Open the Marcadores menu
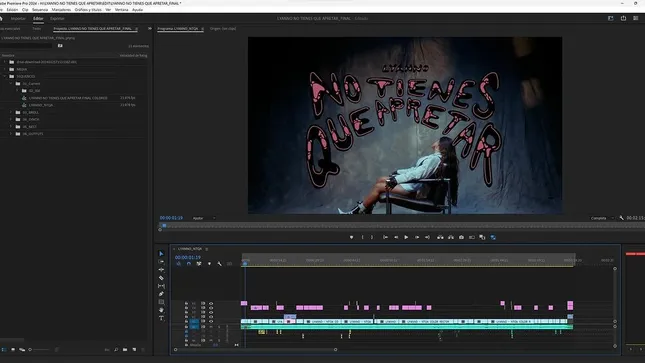This screenshot has width=645, height=363. (61, 9)
